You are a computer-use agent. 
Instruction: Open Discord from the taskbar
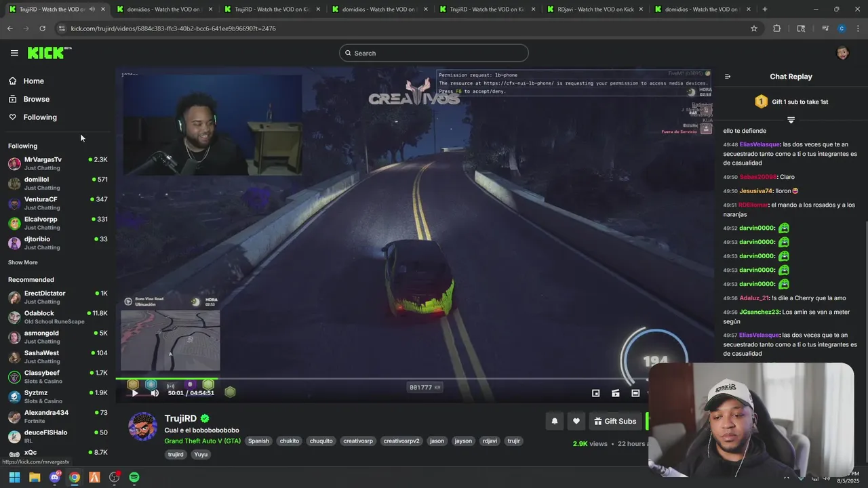(54, 477)
